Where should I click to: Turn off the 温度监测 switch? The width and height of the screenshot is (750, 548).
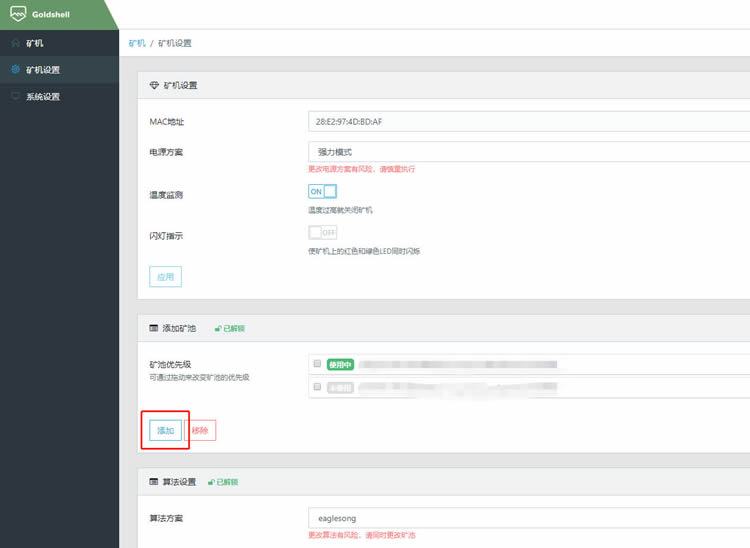[322, 191]
